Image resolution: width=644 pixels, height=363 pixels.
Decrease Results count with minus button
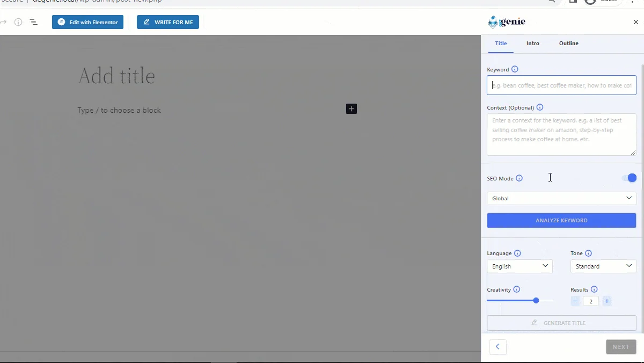tap(575, 301)
